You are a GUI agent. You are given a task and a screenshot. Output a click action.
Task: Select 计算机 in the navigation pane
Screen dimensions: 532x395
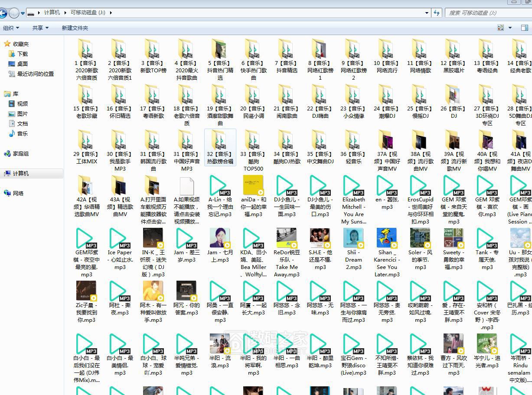(20, 174)
